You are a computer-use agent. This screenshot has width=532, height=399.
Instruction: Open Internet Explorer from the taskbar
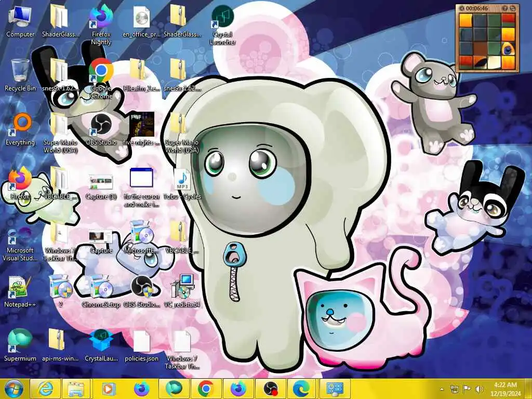click(x=45, y=389)
